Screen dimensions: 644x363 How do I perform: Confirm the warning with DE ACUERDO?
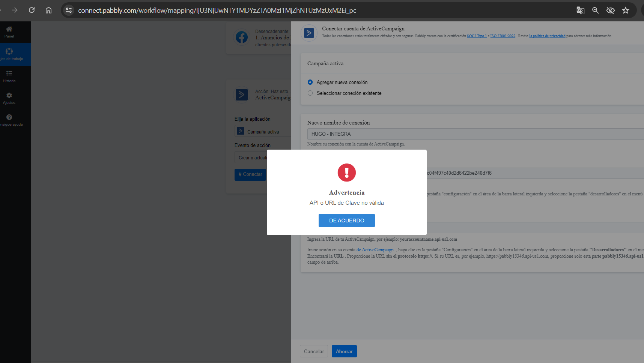click(347, 220)
